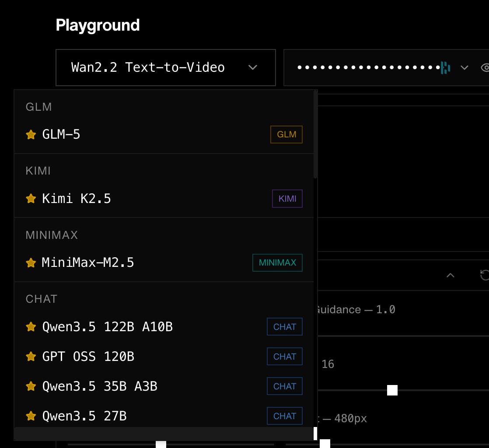Adjust the slider handle below the value 16
The width and height of the screenshot is (489, 448).
point(392,390)
